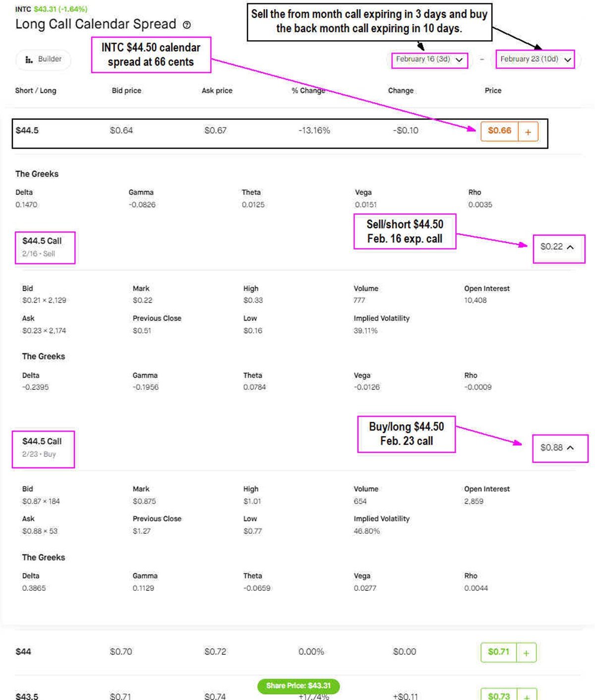Select the $44 strike row
The width and height of the screenshot is (595, 700).
pos(23,652)
